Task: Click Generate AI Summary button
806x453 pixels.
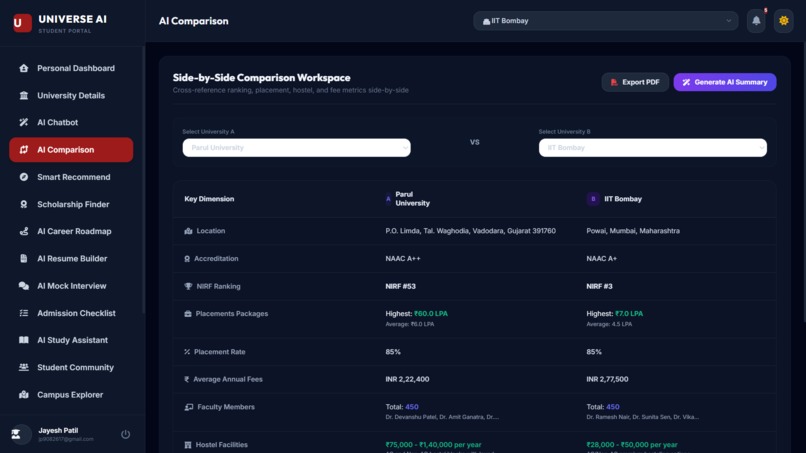Action: [725, 82]
